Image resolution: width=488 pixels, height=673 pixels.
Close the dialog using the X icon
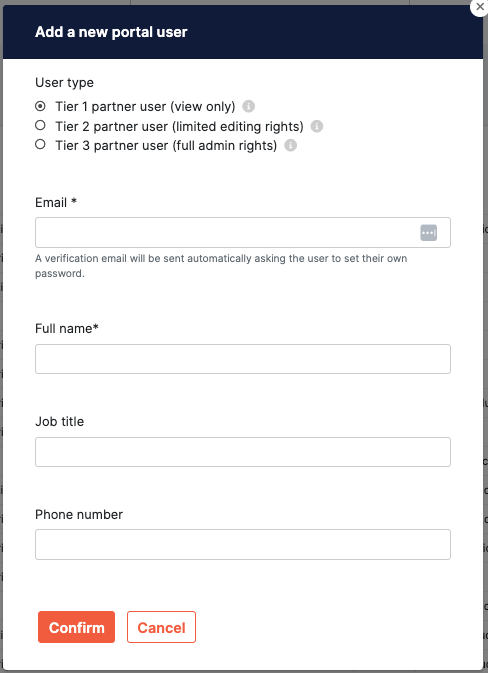tap(480, 7)
